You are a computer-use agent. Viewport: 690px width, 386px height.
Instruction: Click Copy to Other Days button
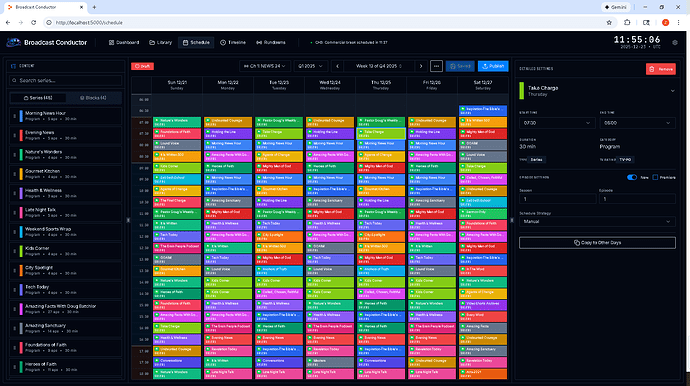click(597, 243)
